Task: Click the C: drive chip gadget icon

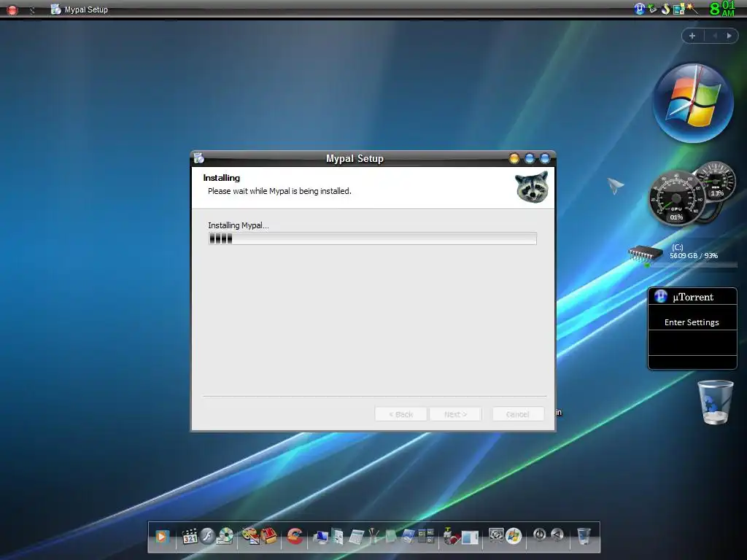Action: click(x=645, y=254)
